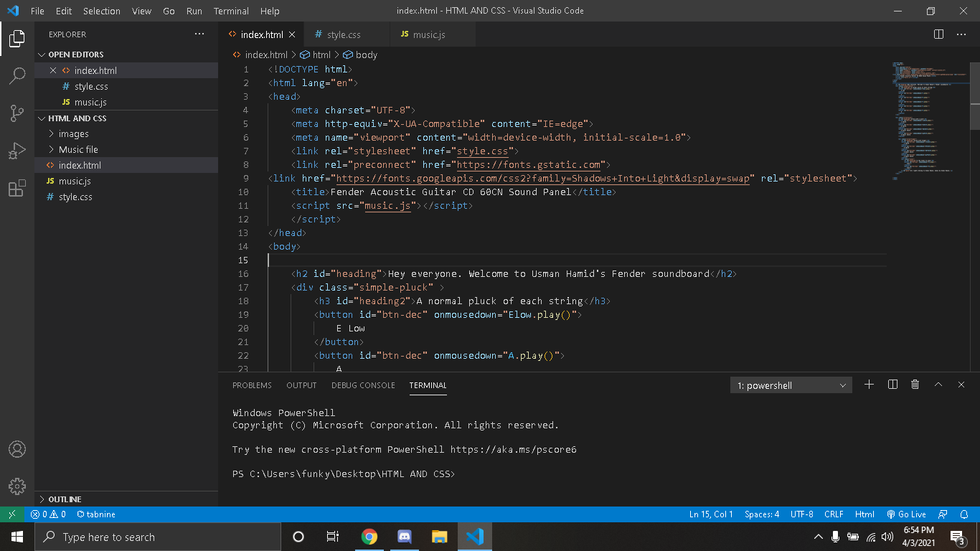
Task: Open the Extensions view
Action: click(x=17, y=189)
